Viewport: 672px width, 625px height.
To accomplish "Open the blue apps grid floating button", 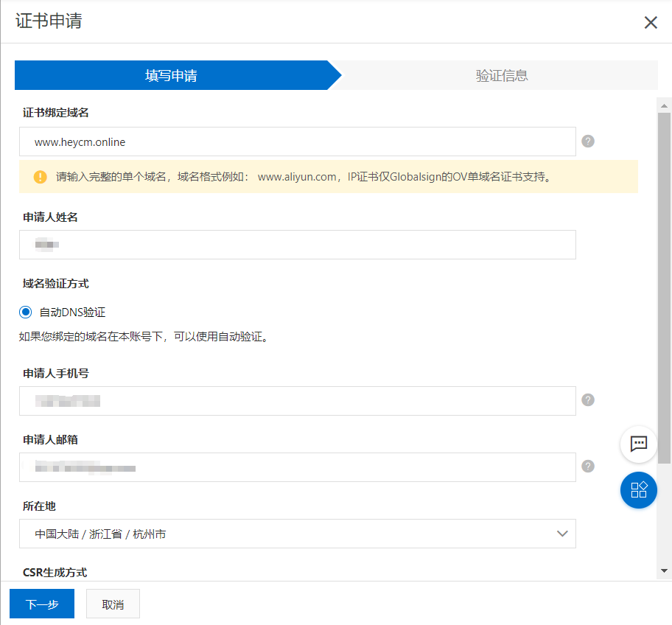I will click(638, 490).
